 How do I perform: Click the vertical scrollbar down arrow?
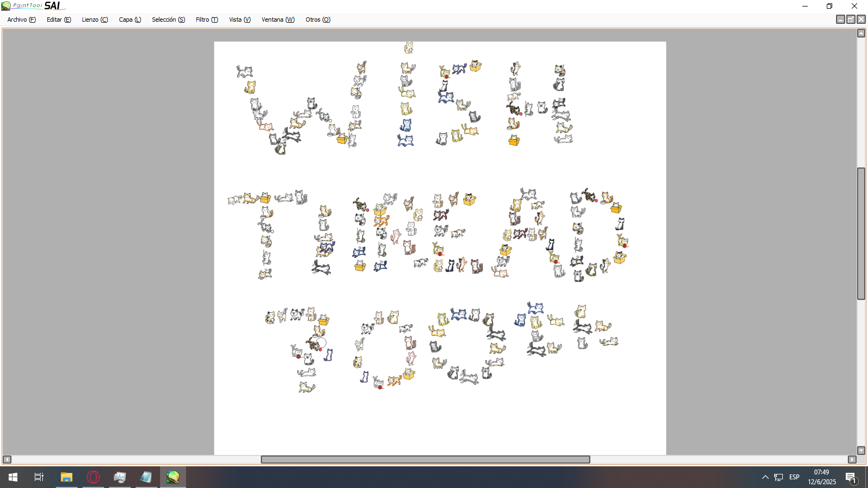click(x=861, y=451)
